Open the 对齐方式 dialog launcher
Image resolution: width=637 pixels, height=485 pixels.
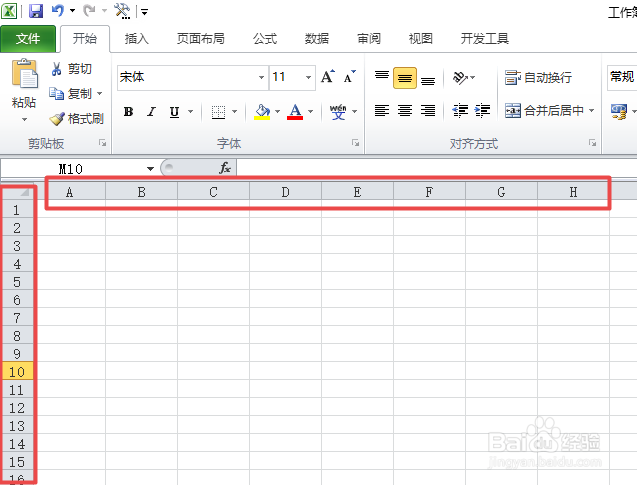[x=593, y=143]
